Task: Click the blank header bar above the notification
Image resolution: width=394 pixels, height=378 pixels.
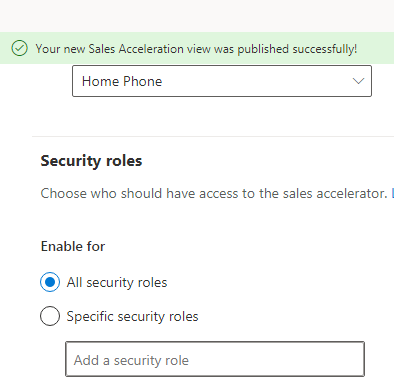Action: pyautogui.click(x=197, y=16)
